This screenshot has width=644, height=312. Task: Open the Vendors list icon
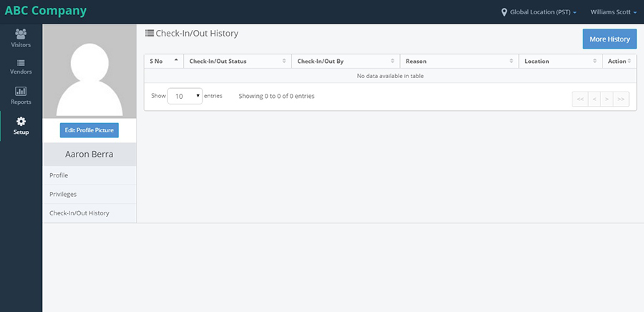(21, 63)
